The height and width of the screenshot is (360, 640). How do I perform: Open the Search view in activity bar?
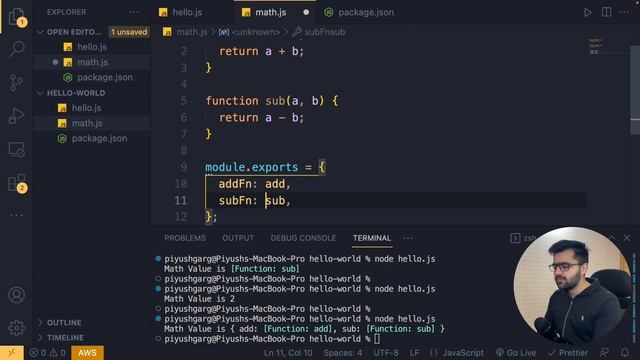click(16, 49)
